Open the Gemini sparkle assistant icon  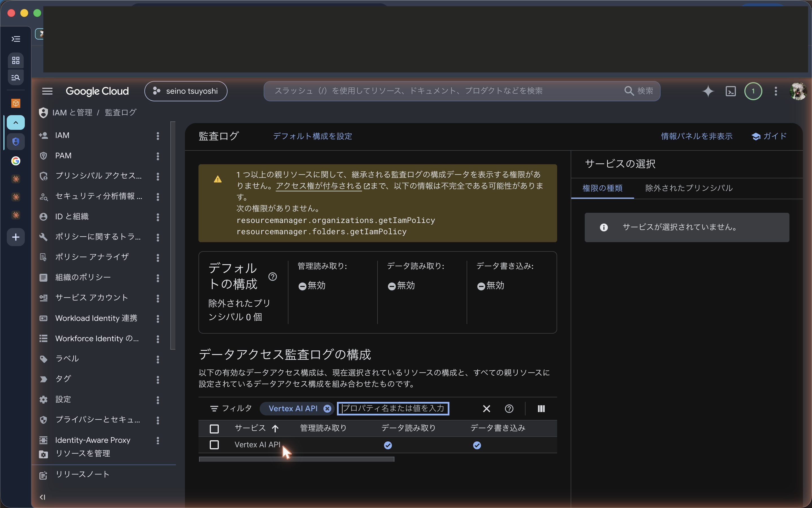tap(708, 91)
